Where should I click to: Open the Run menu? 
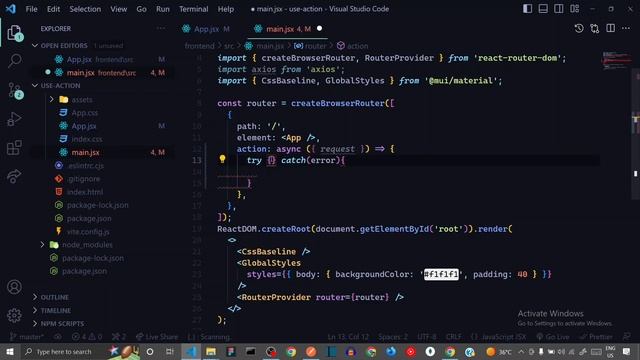point(162,9)
